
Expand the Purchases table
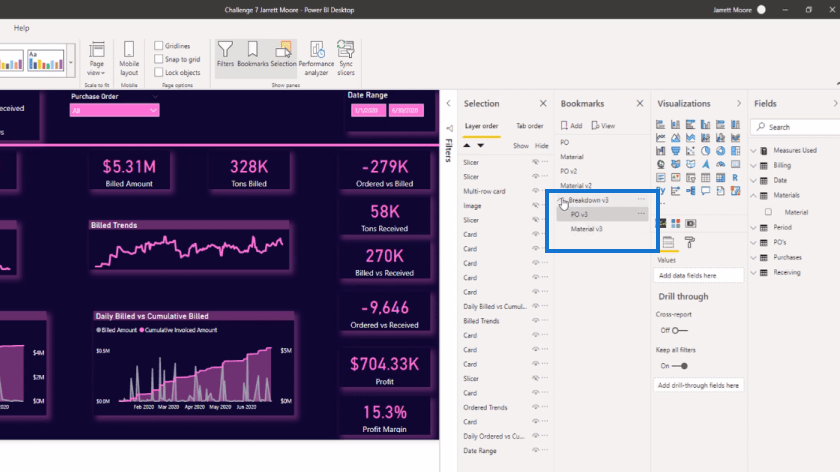754,258
